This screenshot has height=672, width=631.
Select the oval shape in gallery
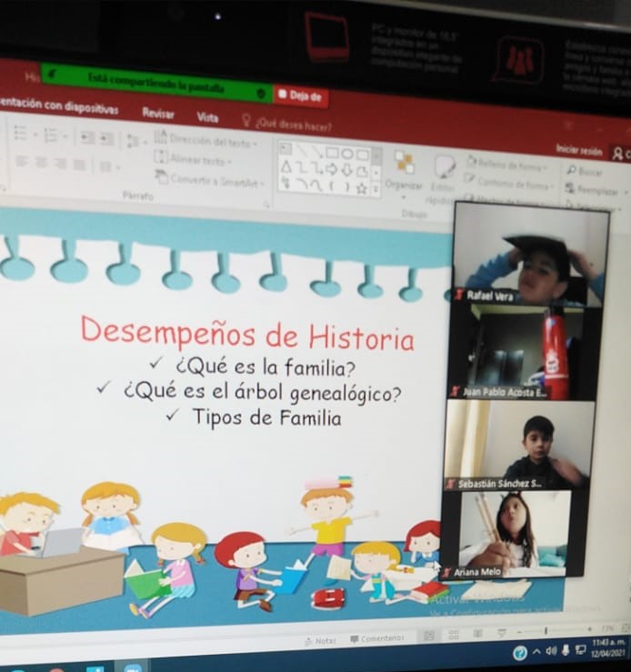click(x=347, y=153)
